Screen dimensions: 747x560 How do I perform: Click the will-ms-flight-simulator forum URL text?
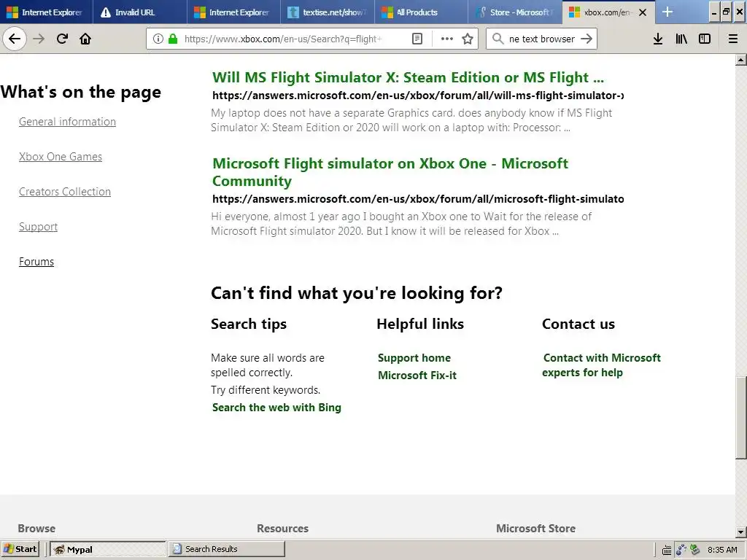[x=418, y=96]
